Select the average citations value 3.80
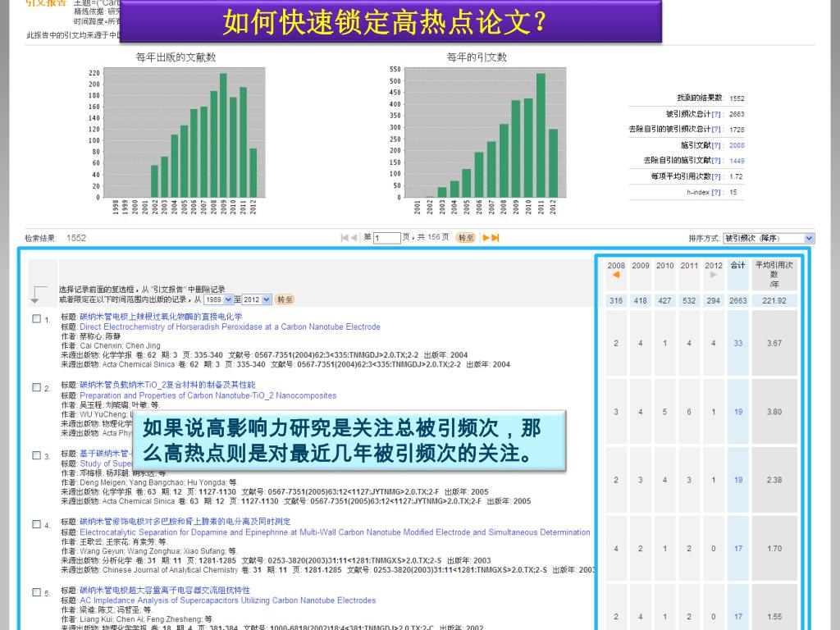This screenshot has width=840, height=630. (x=774, y=412)
